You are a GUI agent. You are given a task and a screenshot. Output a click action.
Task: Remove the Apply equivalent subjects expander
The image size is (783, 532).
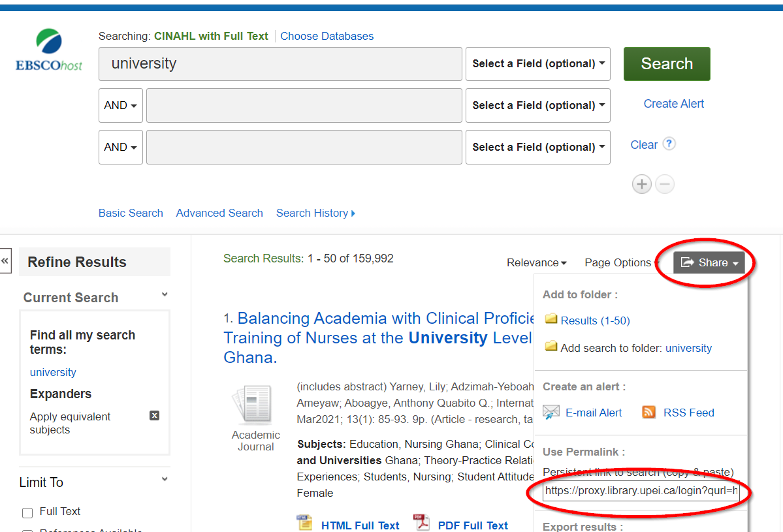pos(154,416)
